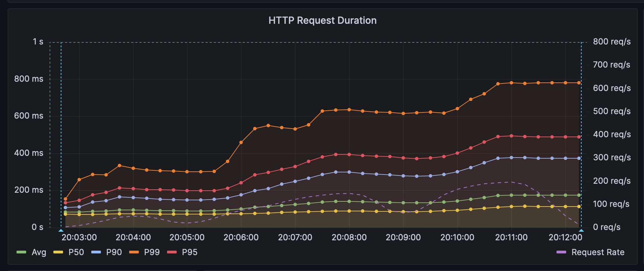The width and height of the screenshot is (644, 271).
Task: Toggle the P50 series legend label
Action: [x=76, y=252]
